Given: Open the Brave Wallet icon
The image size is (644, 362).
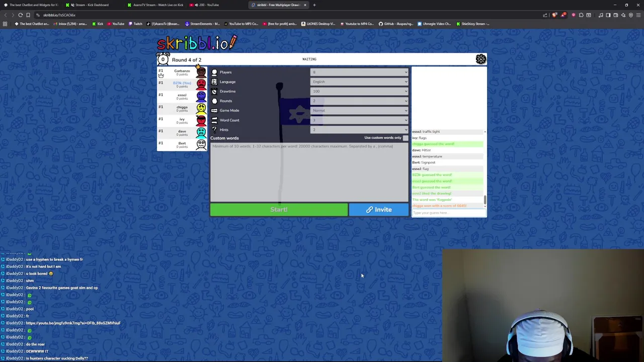Looking at the screenshot, I should click(616, 15).
